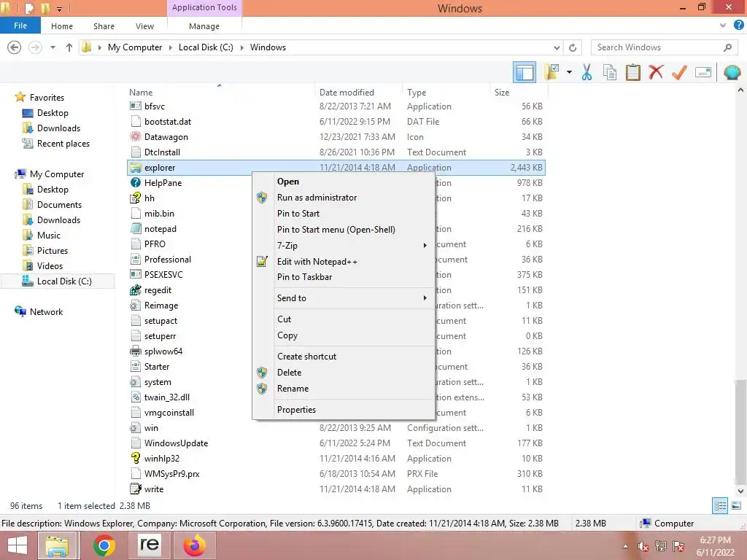Click the Copy toolbar icon
The height and width of the screenshot is (560, 747).
[610, 72]
